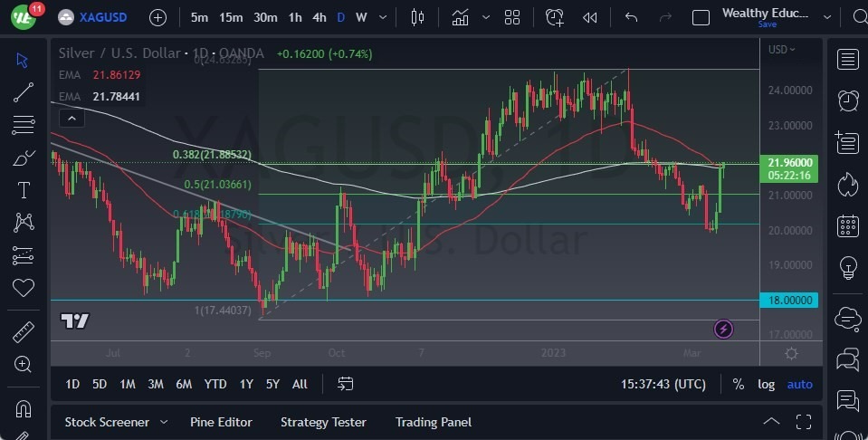The image size is (868, 440).
Task: Open candlestick chart style selector
Action: tap(417, 18)
